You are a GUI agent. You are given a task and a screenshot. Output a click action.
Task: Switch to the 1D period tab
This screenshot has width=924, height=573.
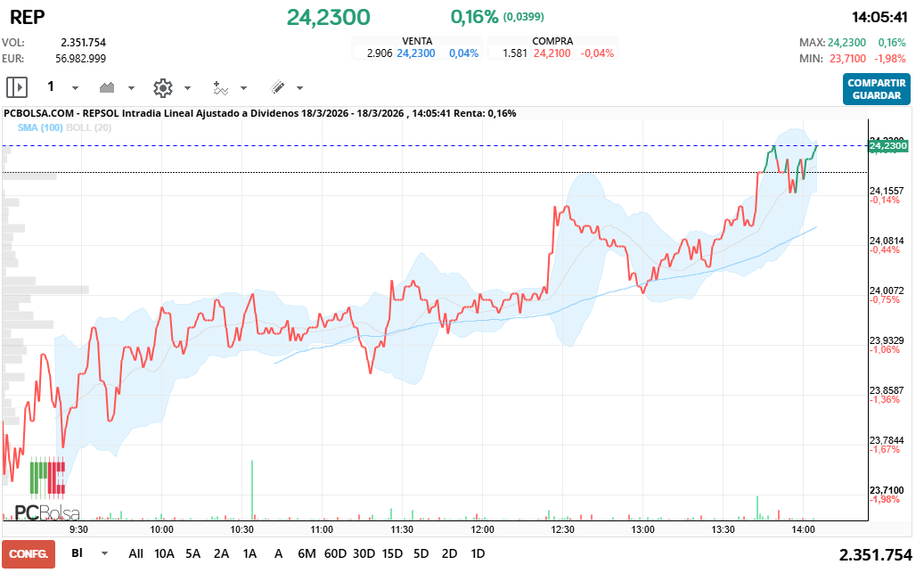click(478, 553)
